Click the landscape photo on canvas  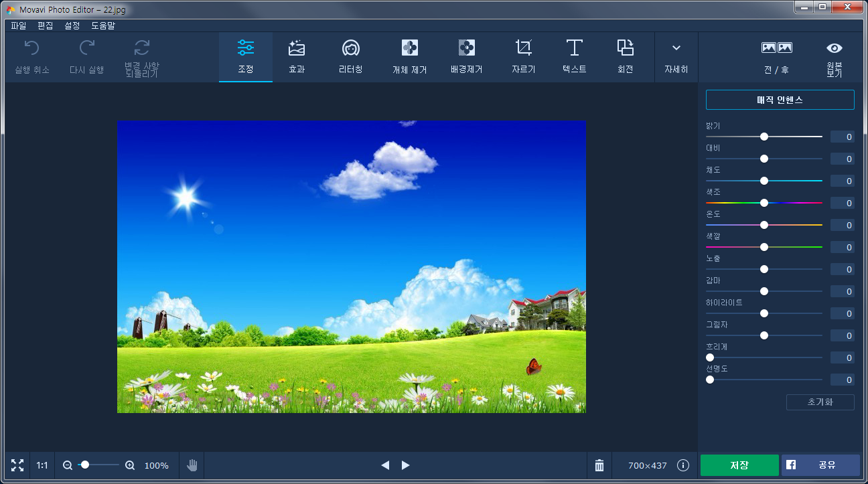click(x=352, y=266)
